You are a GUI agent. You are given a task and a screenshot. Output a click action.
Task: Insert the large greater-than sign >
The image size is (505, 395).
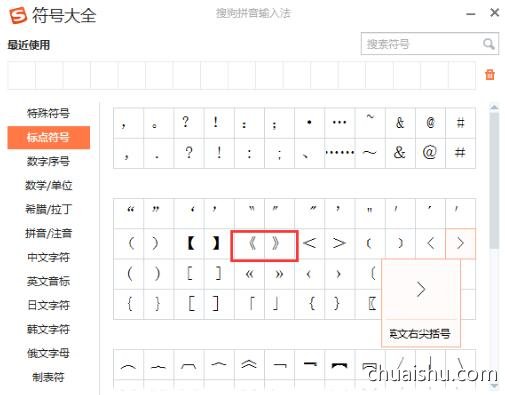pos(340,244)
